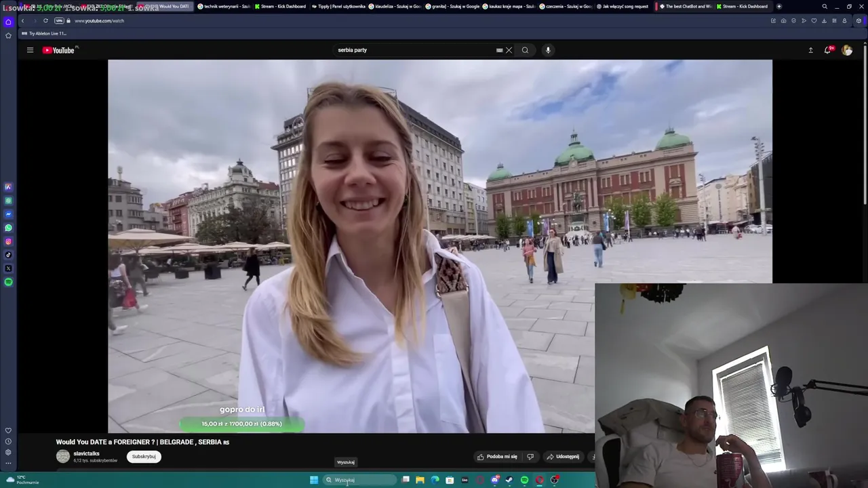868x488 pixels.
Task: Open the Windows Start menu
Action: (314, 480)
